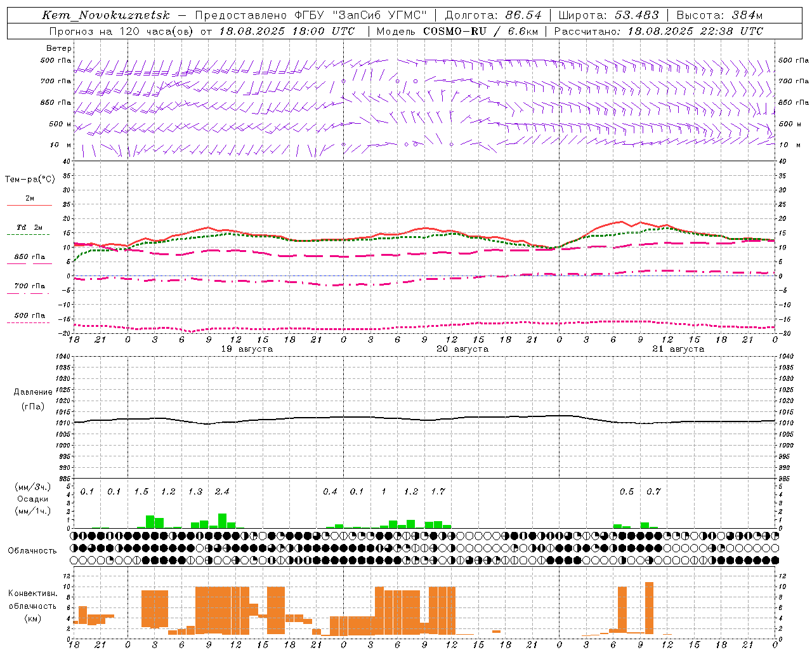Click the 850 гПа temperature legend entry
This screenshot has width=812, height=650.
[29, 257]
